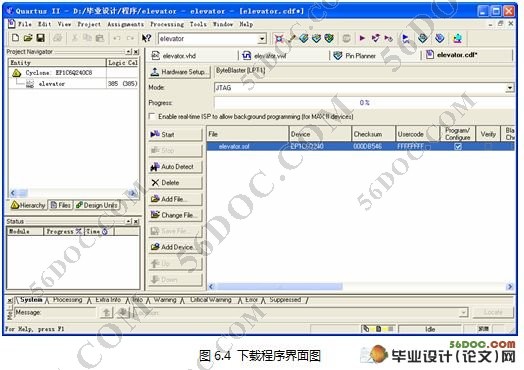Image resolution: width=524 pixels, height=370 pixels.
Task: Select the Processing messages tab
Action: tap(67, 300)
